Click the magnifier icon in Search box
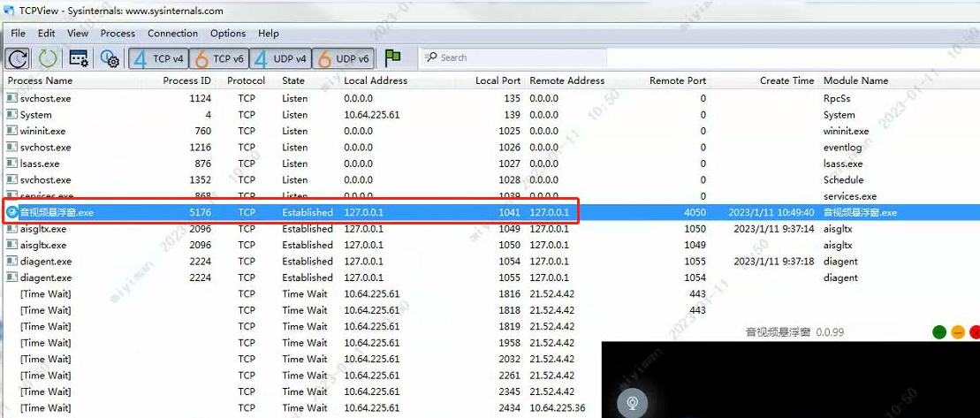This screenshot has width=980, height=418. 431,57
